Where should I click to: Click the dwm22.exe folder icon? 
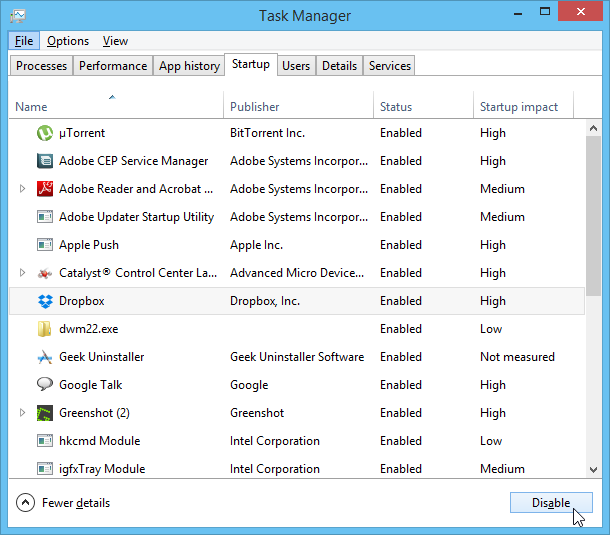(44, 329)
